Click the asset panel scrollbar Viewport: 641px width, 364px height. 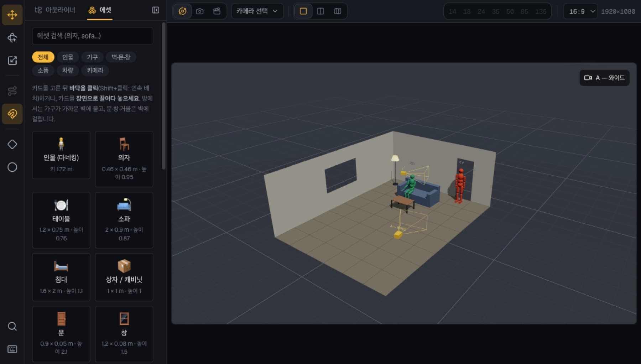click(164, 96)
